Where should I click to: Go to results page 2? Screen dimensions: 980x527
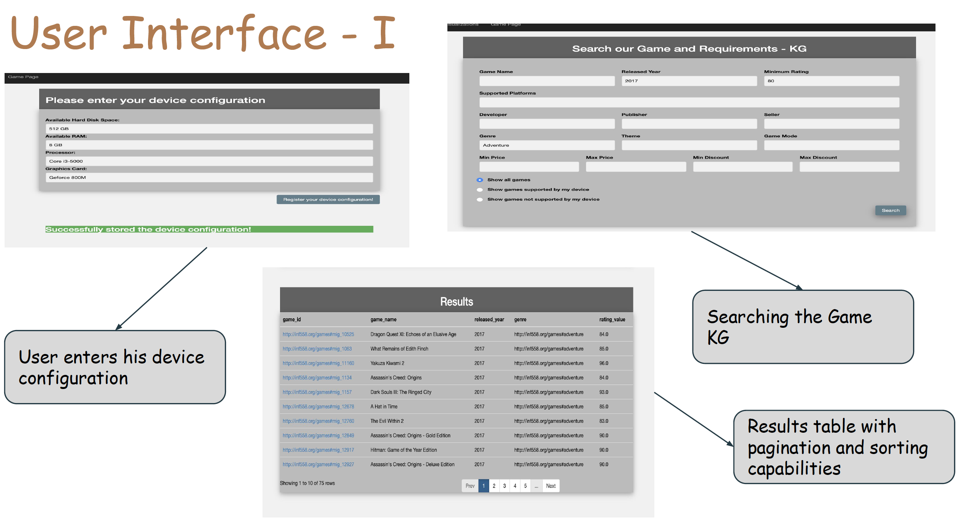click(494, 486)
